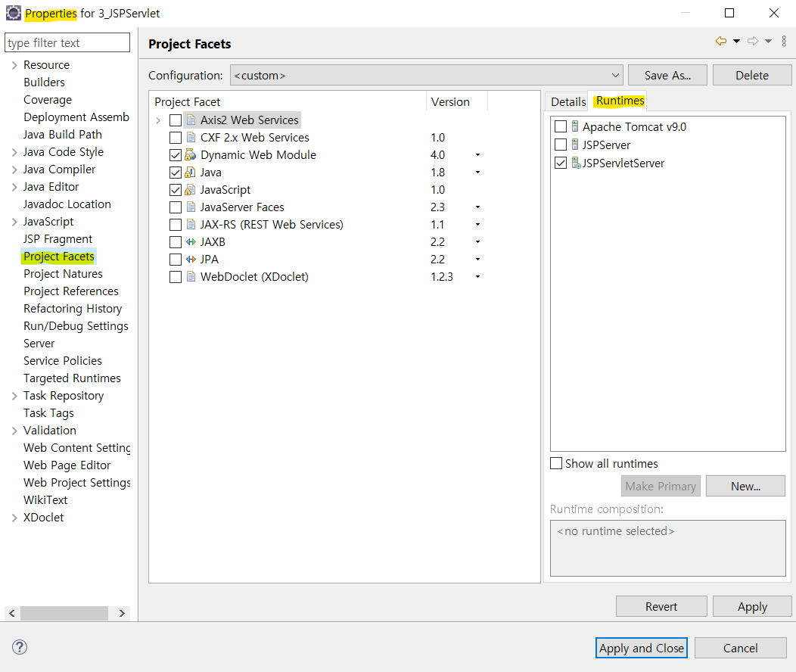Viewport: 796px width, 672px height.
Task: Uncheck the Java facet checkbox
Action: pos(175,173)
